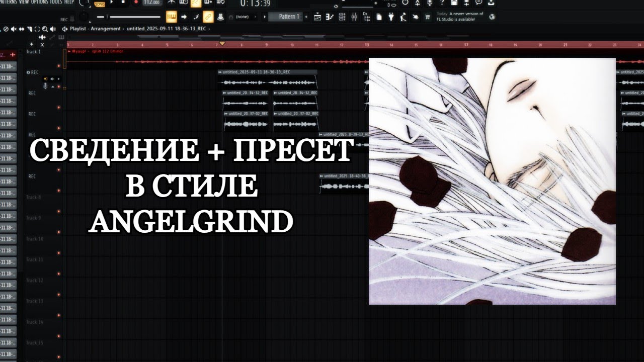Click the orange playhead marker on timeline

click(222, 44)
